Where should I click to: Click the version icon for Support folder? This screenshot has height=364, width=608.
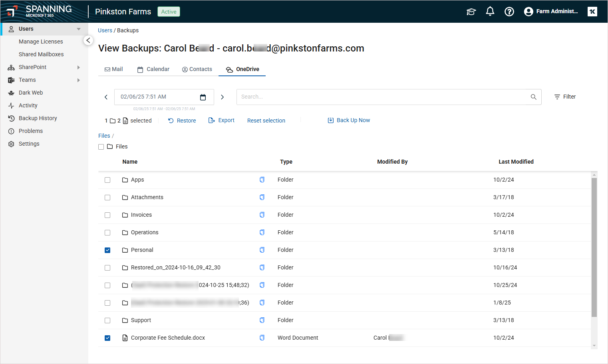click(262, 320)
